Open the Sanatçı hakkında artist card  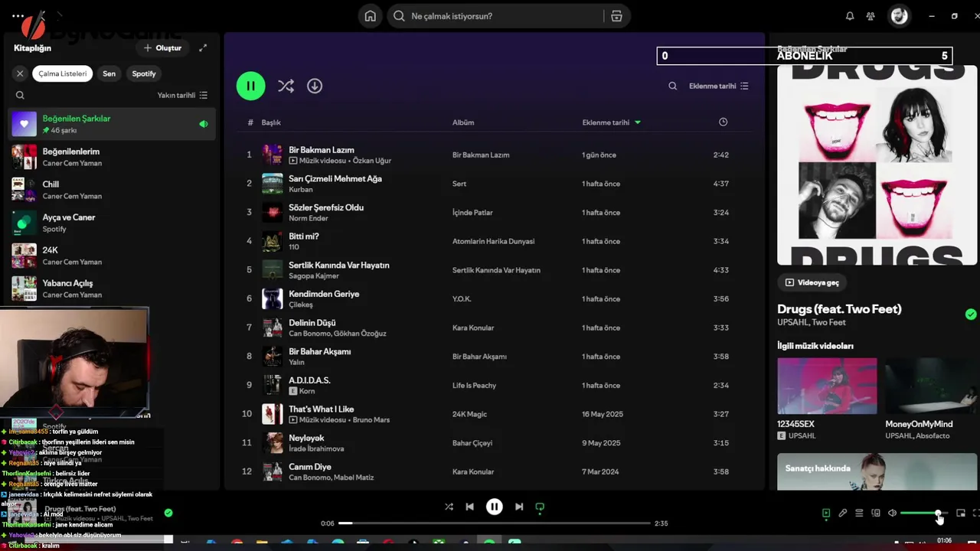click(x=877, y=471)
